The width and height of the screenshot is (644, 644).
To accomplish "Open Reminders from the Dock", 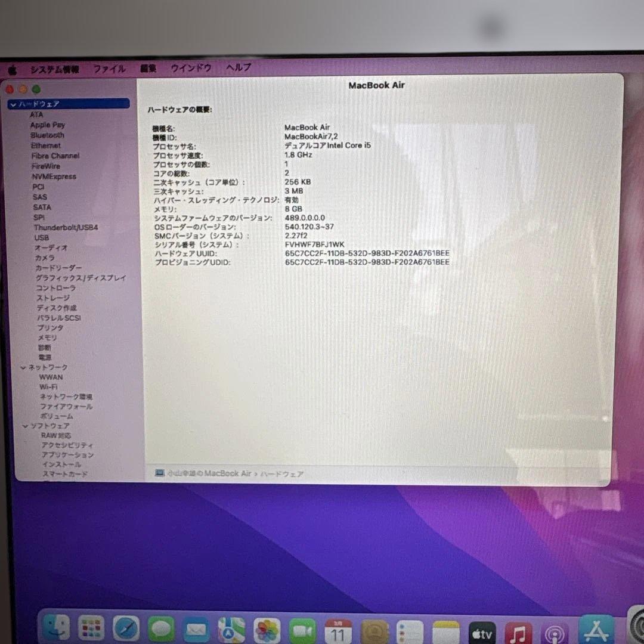I will point(410,632).
